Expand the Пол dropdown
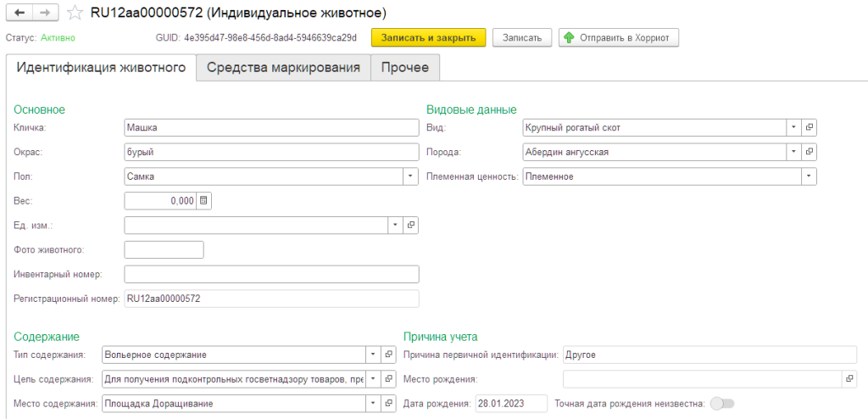Viewport: 868px width, 419px height. [411, 176]
